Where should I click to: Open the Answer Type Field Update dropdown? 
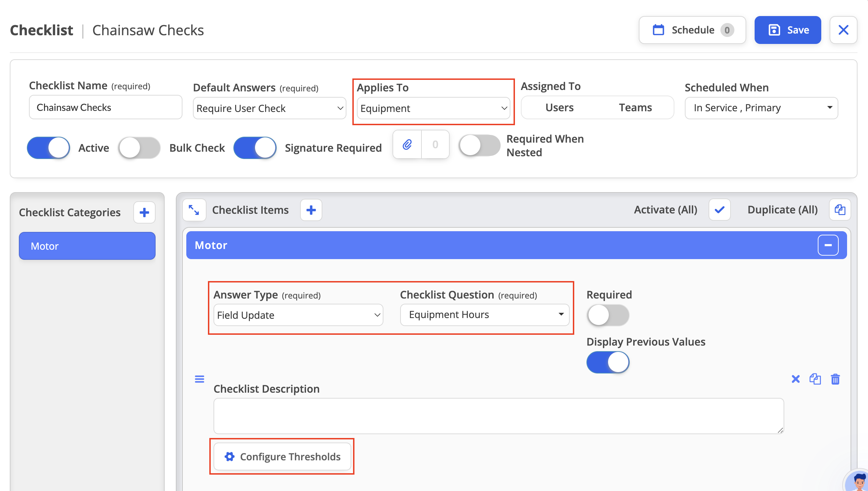click(298, 315)
